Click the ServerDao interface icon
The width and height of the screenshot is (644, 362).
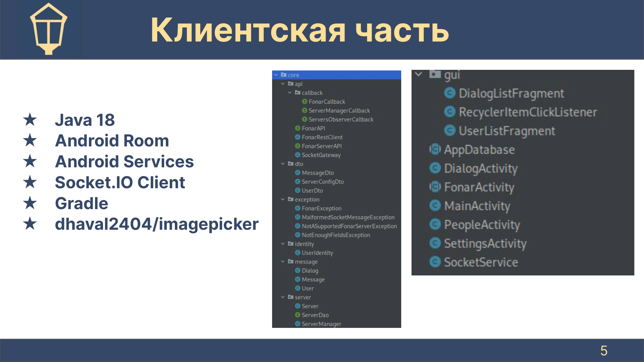pyautogui.click(x=298, y=315)
